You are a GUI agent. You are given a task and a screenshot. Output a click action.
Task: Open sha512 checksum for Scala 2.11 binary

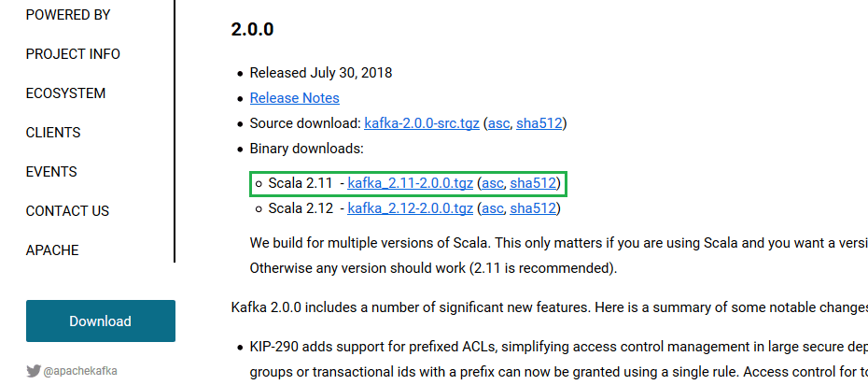[x=533, y=183]
